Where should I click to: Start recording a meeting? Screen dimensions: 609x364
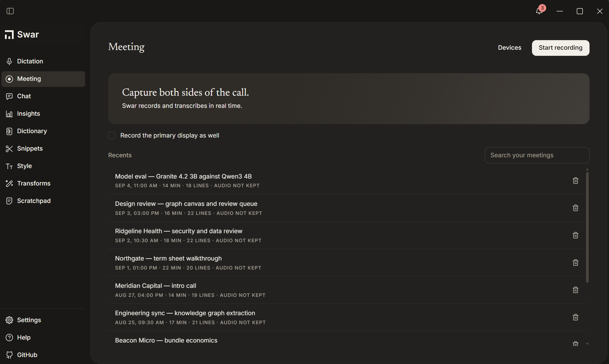pos(560,48)
